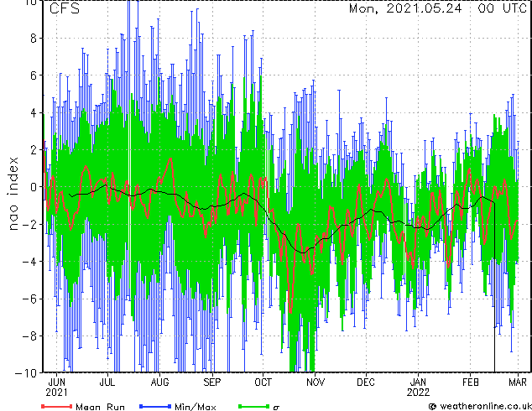Open the weatheronline.co.uk credit
The image size is (532, 411).
[480, 406]
